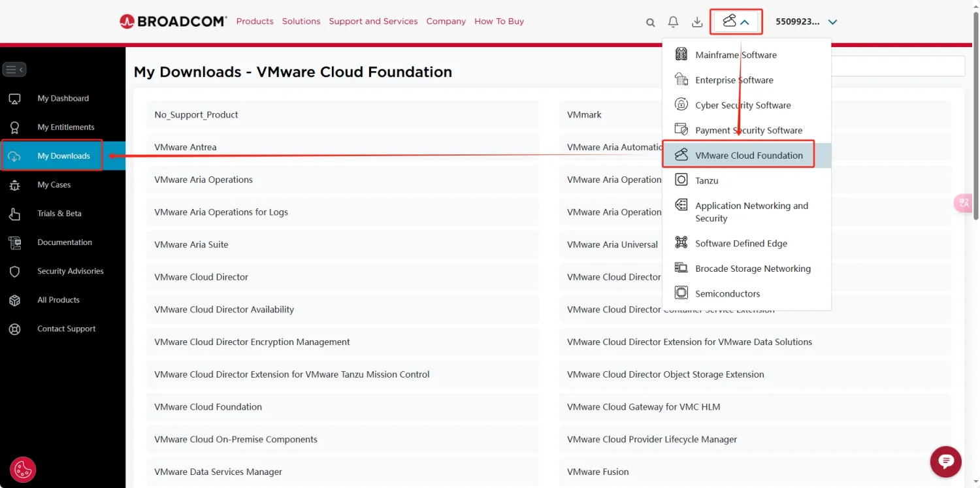Click the Cyber Security Software lock icon
980x488 pixels.
click(681, 105)
